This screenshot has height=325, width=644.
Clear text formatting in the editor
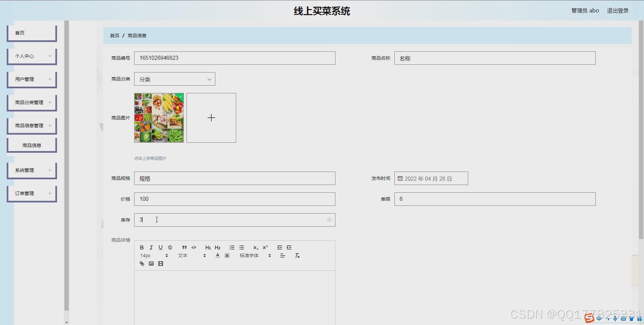297,256
